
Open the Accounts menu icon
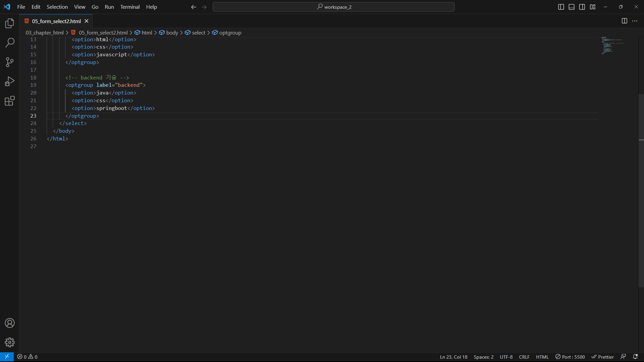(10, 323)
